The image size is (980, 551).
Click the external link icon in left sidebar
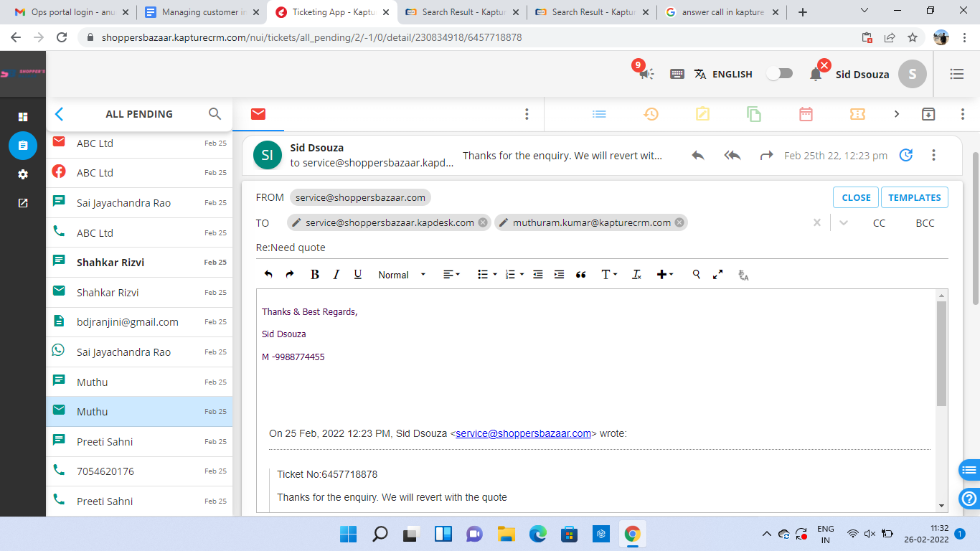click(x=23, y=203)
